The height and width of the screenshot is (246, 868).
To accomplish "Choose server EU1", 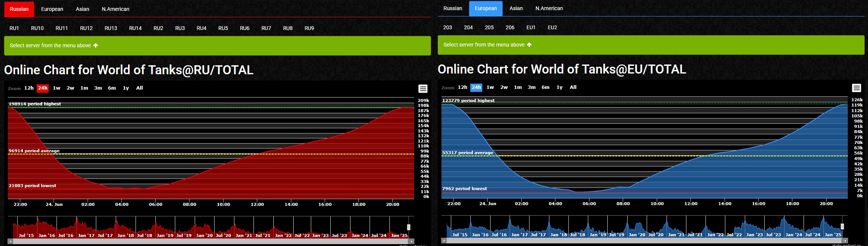I will tap(531, 27).
